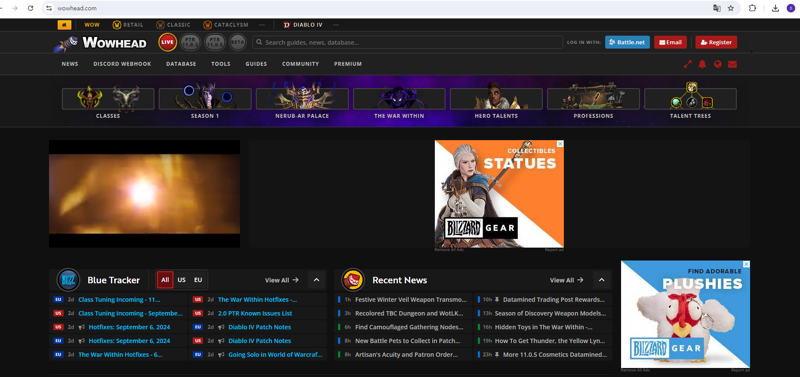The image size is (800, 377).
Task: Close the Plushies ad corner icon
Action: 746,264
